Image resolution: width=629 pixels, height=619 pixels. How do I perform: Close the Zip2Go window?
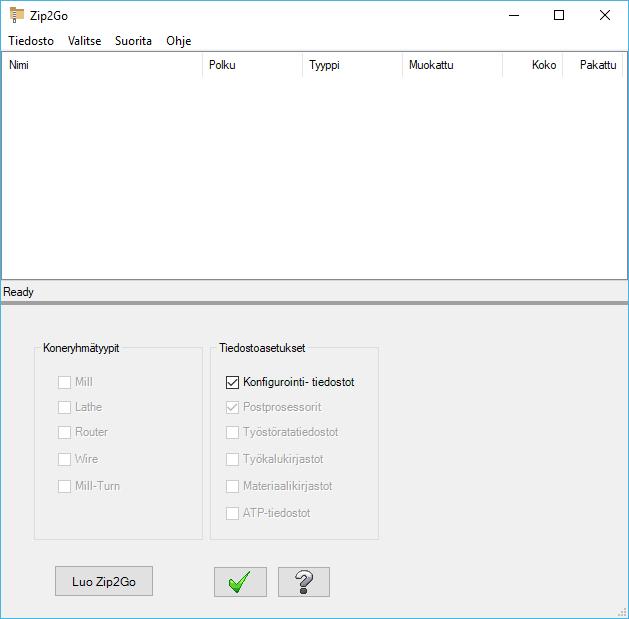(605, 15)
